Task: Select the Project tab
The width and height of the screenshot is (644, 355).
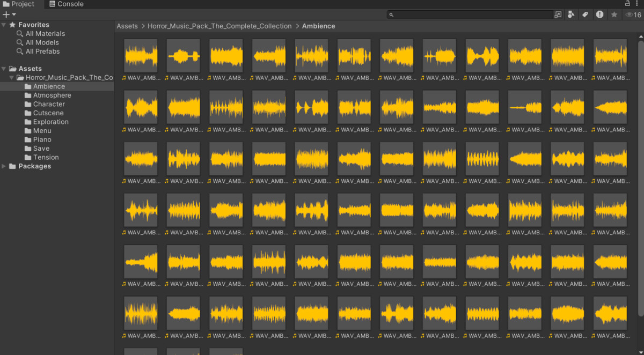Action: [x=18, y=4]
